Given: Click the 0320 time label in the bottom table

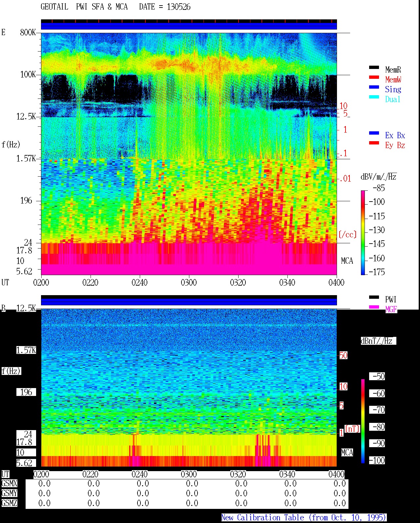Looking at the screenshot, I should [x=238, y=474].
